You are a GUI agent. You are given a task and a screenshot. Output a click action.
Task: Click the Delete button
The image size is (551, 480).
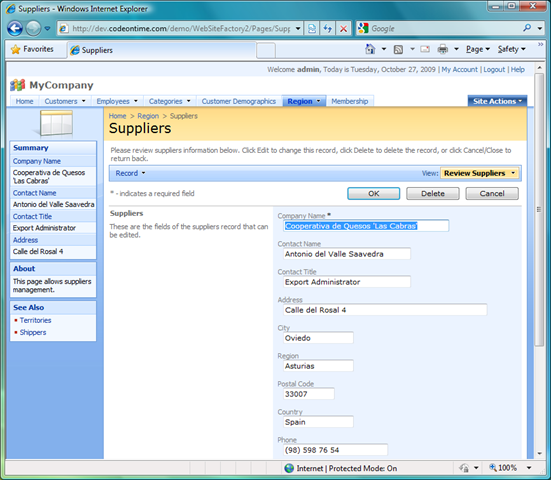coord(433,194)
